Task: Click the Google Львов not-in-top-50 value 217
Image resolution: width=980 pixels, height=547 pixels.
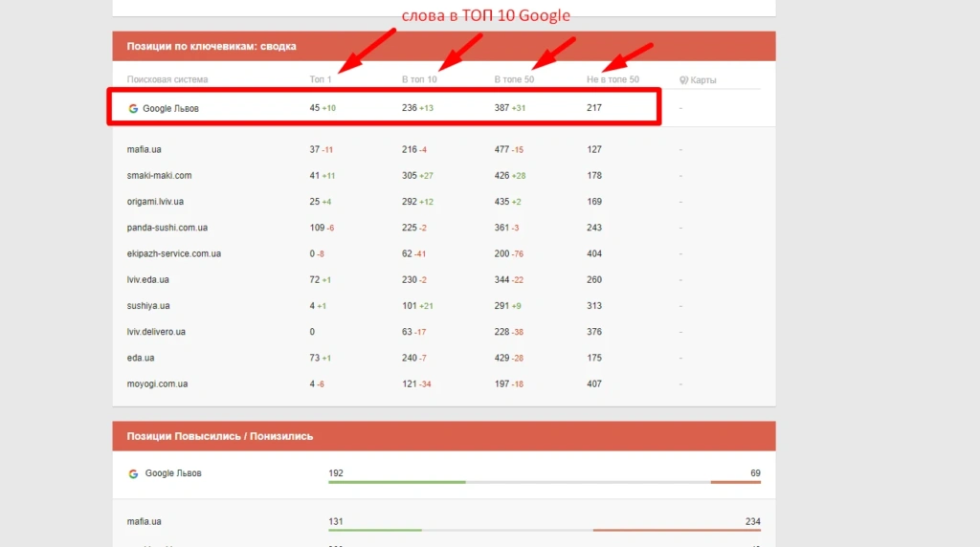Action: pyautogui.click(x=594, y=108)
